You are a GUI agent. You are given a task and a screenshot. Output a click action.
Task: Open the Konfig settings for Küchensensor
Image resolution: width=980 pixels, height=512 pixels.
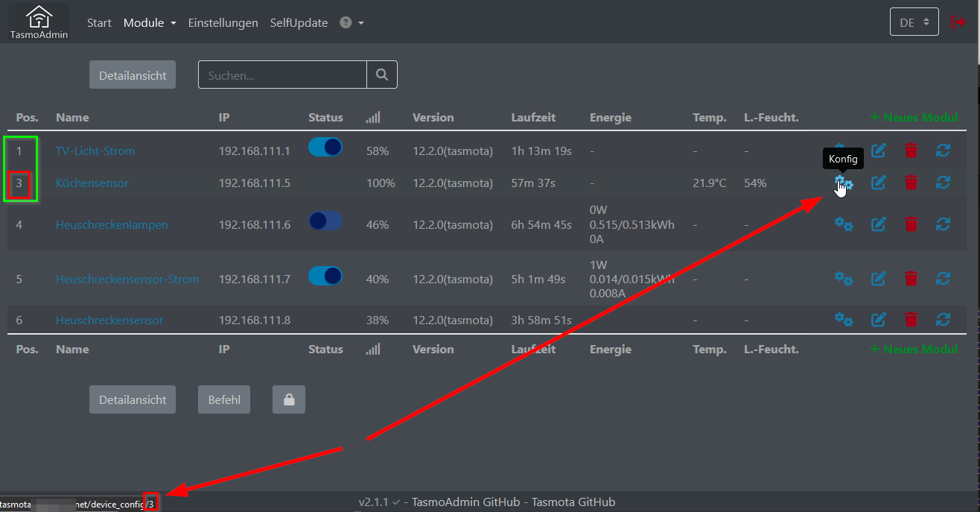pos(844,183)
